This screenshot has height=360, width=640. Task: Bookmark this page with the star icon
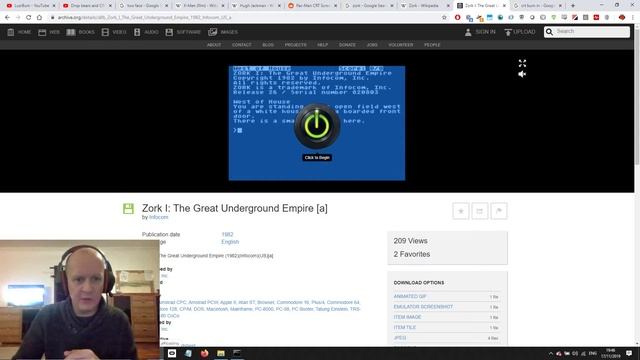[444, 18]
